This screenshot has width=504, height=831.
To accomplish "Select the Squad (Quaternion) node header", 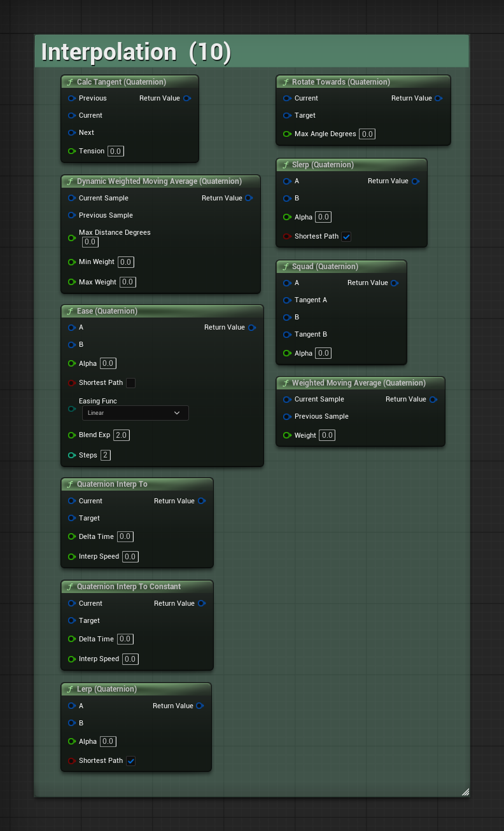I will tap(341, 267).
